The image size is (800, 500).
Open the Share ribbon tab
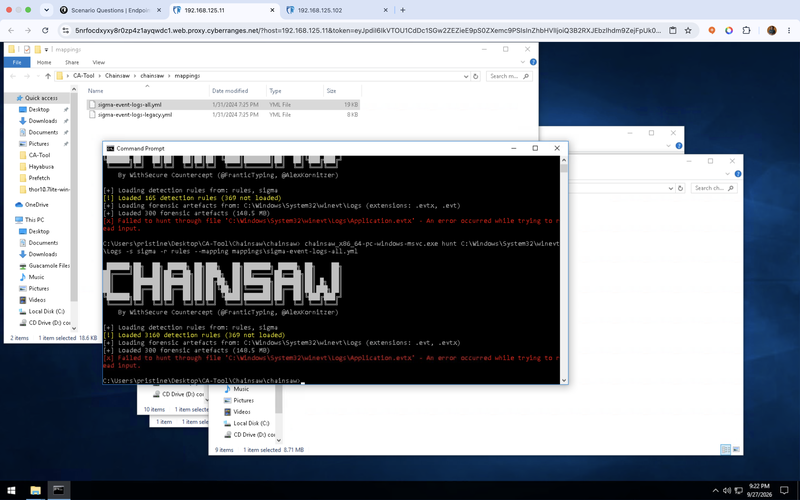click(x=72, y=62)
